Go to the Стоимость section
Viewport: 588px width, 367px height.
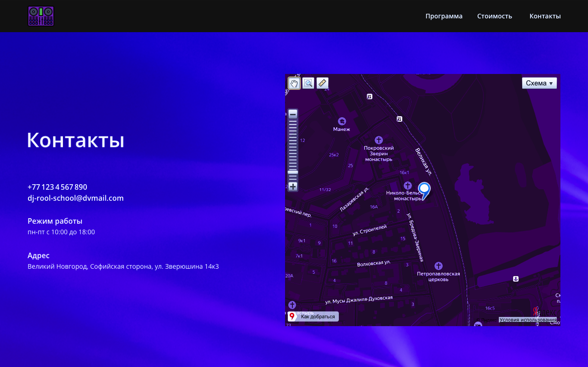coord(494,16)
